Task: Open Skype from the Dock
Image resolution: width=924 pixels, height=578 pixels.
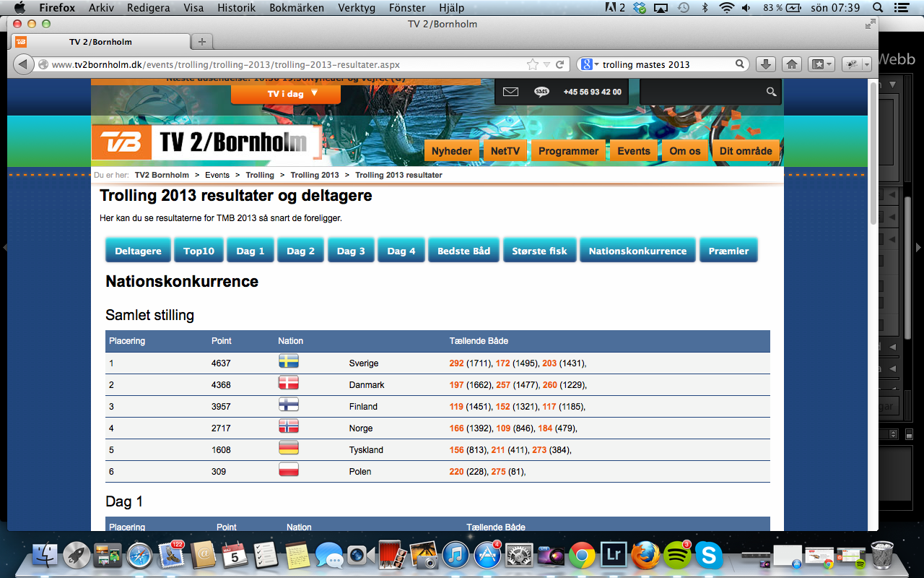Action: tap(709, 555)
